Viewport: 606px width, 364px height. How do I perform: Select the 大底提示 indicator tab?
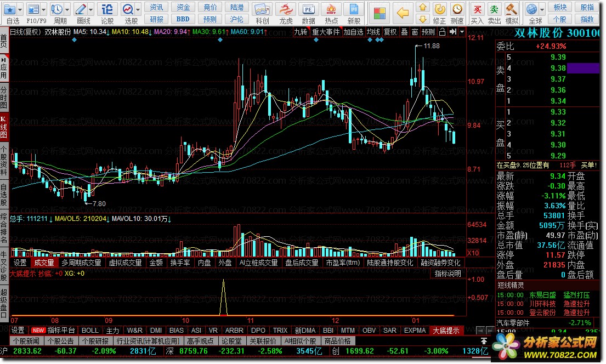tap(446, 331)
